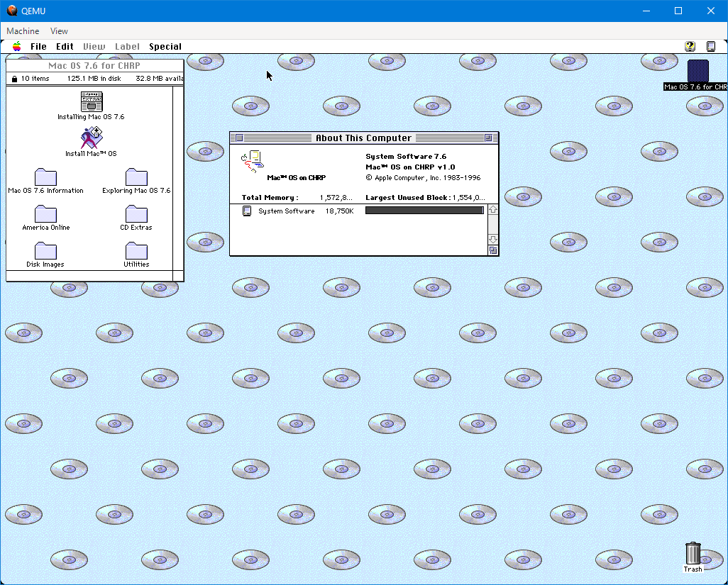The width and height of the screenshot is (728, 585).
Task: Select the Exploring Mac OS 7.6 folder
Action: click(136, 177)
